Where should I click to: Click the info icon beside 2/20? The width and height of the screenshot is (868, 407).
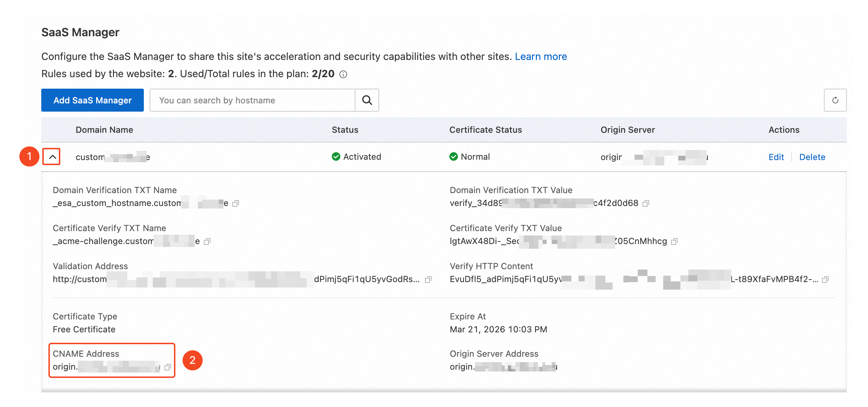tap(343, 74)
